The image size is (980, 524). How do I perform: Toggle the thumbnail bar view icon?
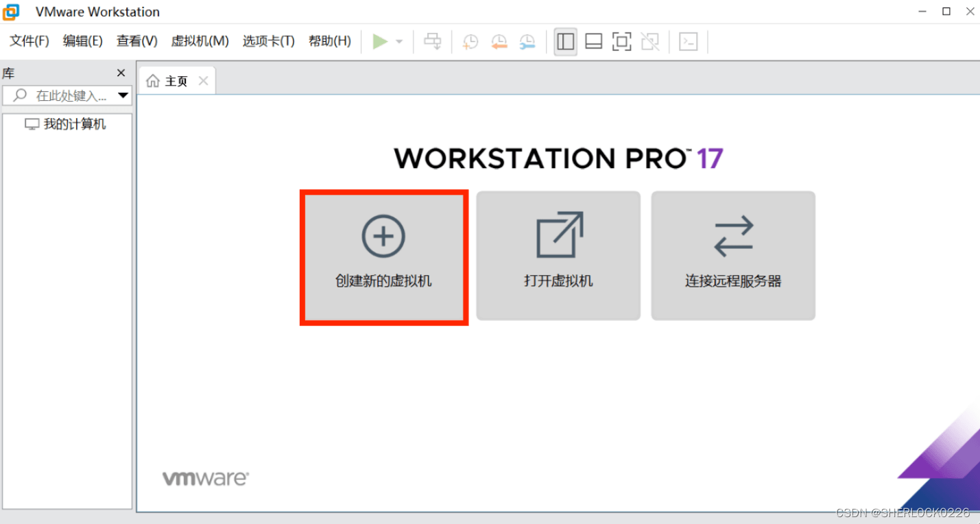tap(593, 42)
